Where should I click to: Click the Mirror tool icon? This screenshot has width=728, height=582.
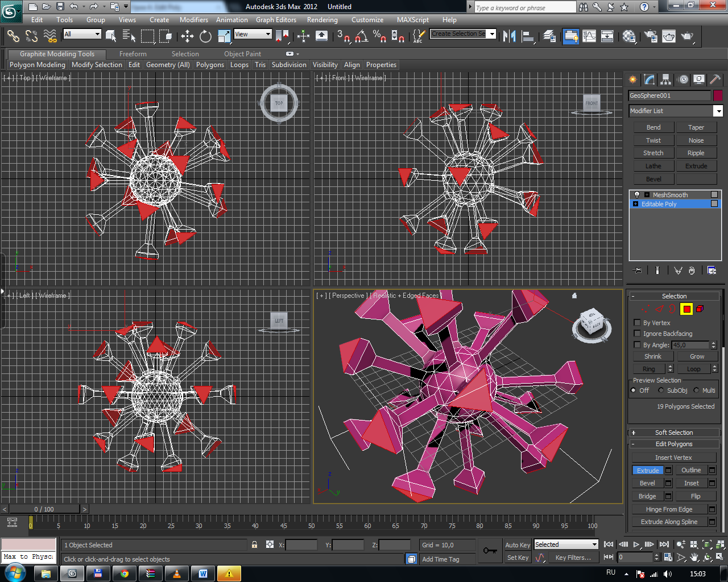click(x=510, y=36)
